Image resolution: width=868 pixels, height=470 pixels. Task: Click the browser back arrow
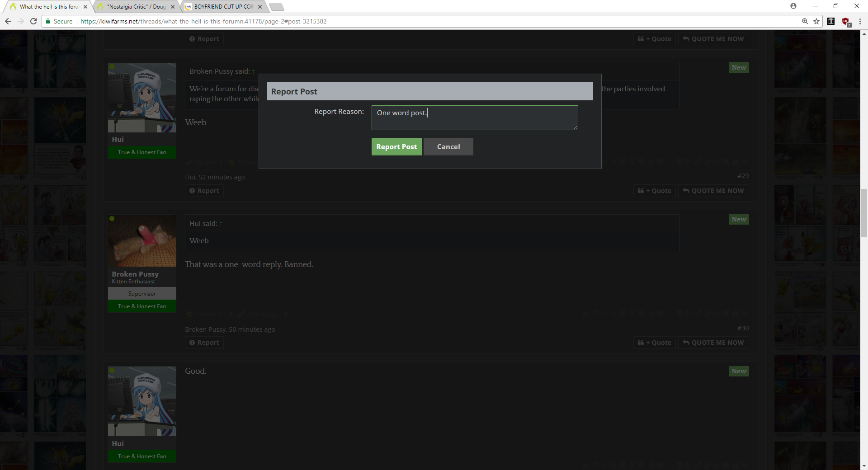[x=8, y=21]
